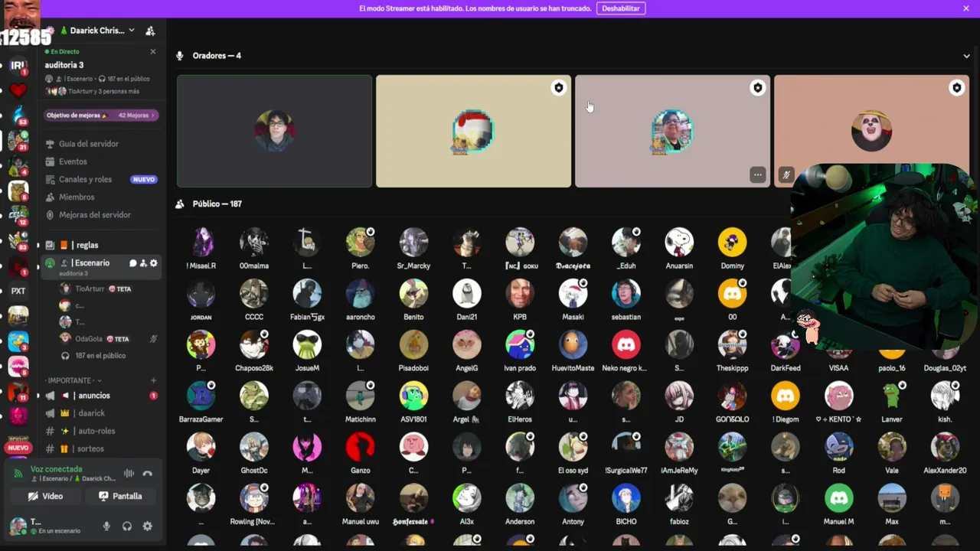The width and height of the screenshot is (980, 551).
Task: Open Escenario channel settings gear
Action: (x=154, y=263)
